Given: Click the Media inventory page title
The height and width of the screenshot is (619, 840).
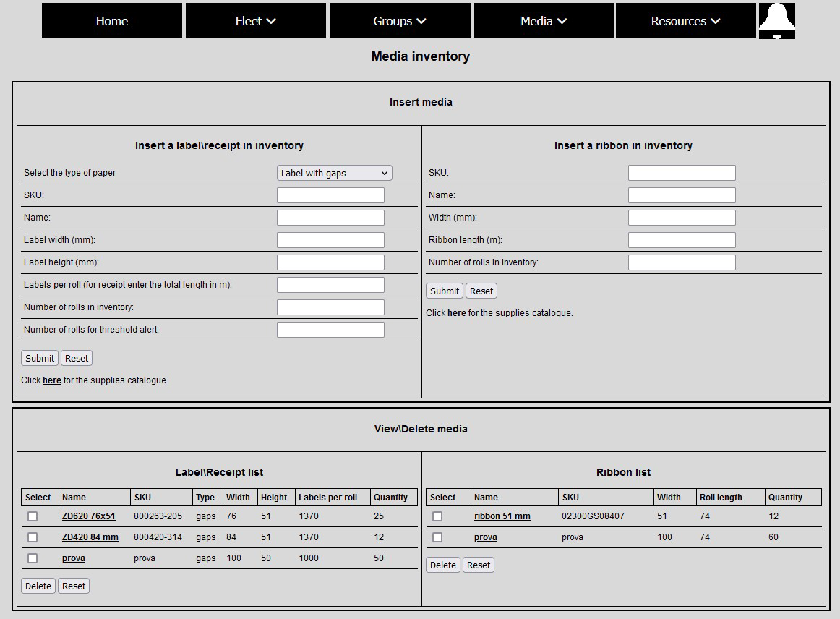Looking at the screenshot, I should [x=421, y=56].
